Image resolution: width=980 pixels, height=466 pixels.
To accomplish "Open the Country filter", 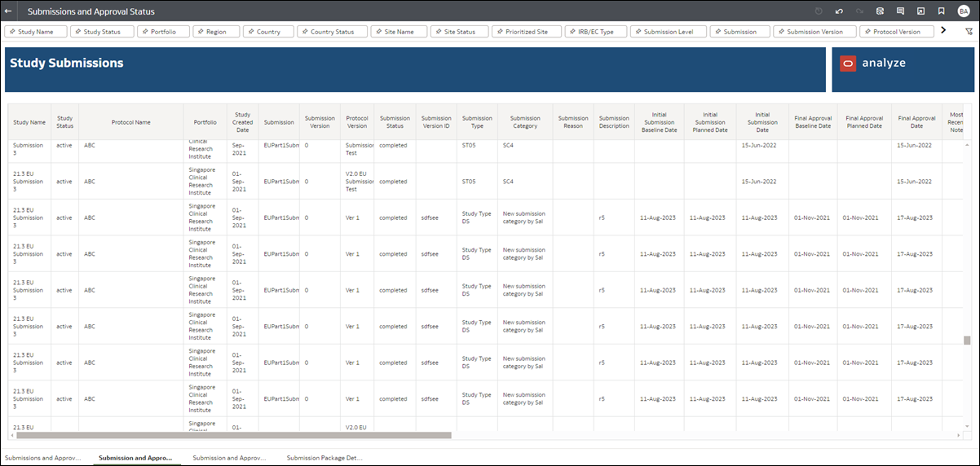I will coord(268,32).
